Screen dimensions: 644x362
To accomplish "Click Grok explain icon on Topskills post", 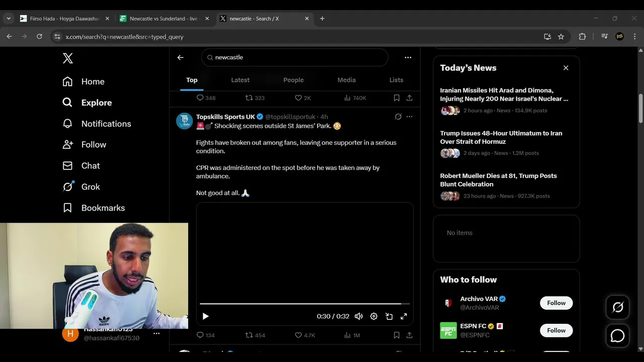I will coord(398,117).
